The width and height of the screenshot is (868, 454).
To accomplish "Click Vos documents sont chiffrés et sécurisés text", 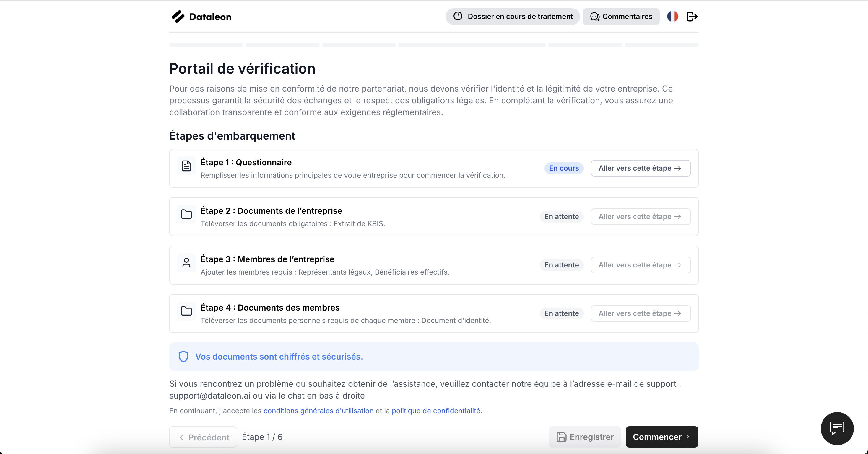I will (279, 357).
